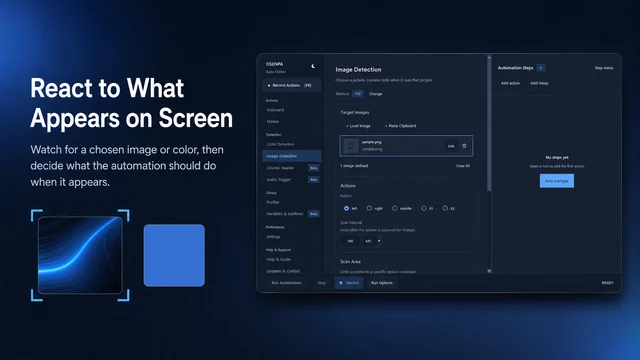Toggle dark mode with the moon icon

[313, 66]
